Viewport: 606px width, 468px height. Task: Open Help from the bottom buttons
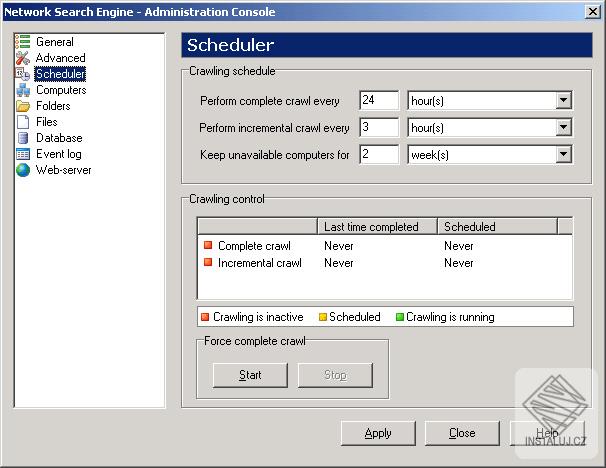(547, 433)
